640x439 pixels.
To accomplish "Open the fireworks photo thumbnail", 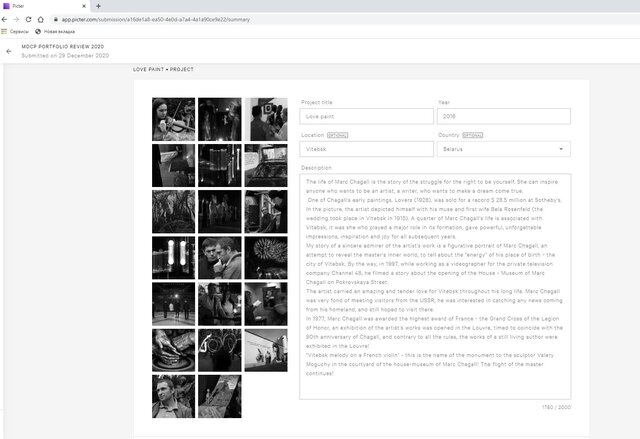I will (x=266, y=258).
